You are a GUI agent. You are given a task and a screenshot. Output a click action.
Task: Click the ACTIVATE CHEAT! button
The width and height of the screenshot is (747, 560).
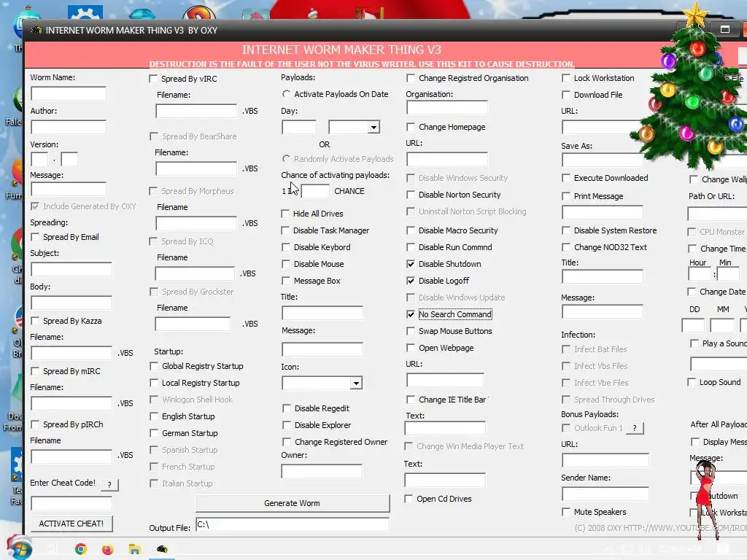(71, 524)
